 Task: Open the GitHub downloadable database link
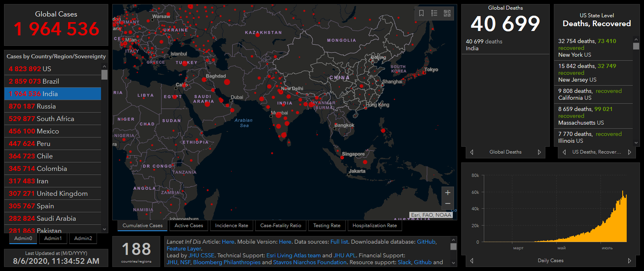click(426, 242)
